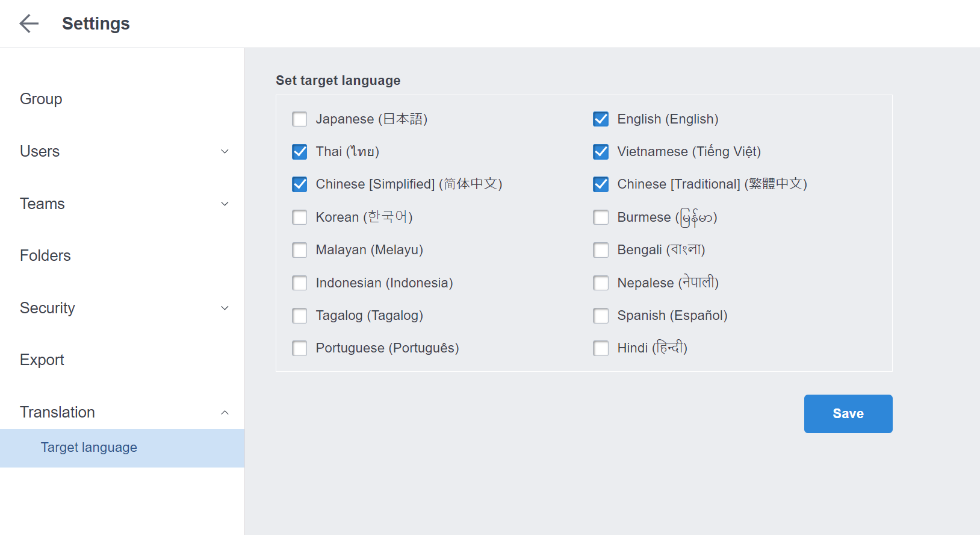Expand the Security section chevron
Screen dimensions: 980x535
point(225,308)
